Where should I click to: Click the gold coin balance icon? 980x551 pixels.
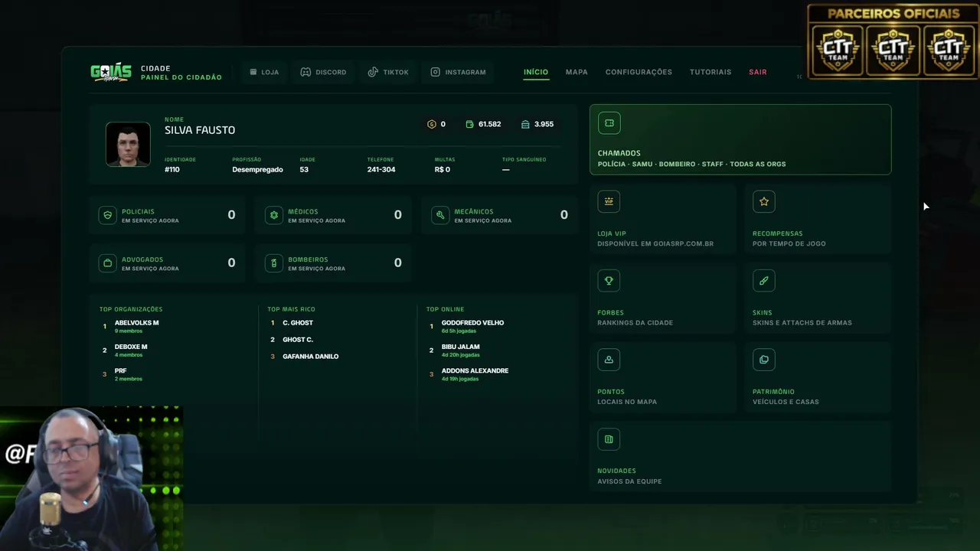click(431, 124)
